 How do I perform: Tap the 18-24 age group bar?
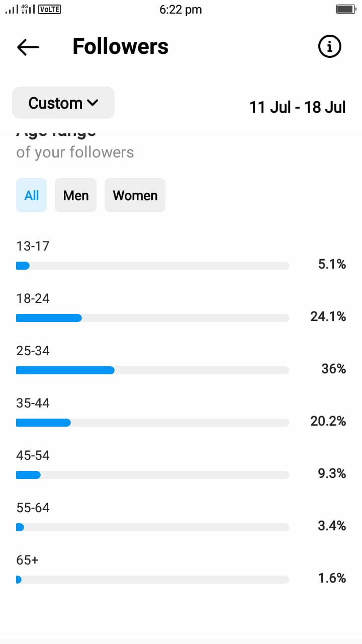tap(153, 318)
